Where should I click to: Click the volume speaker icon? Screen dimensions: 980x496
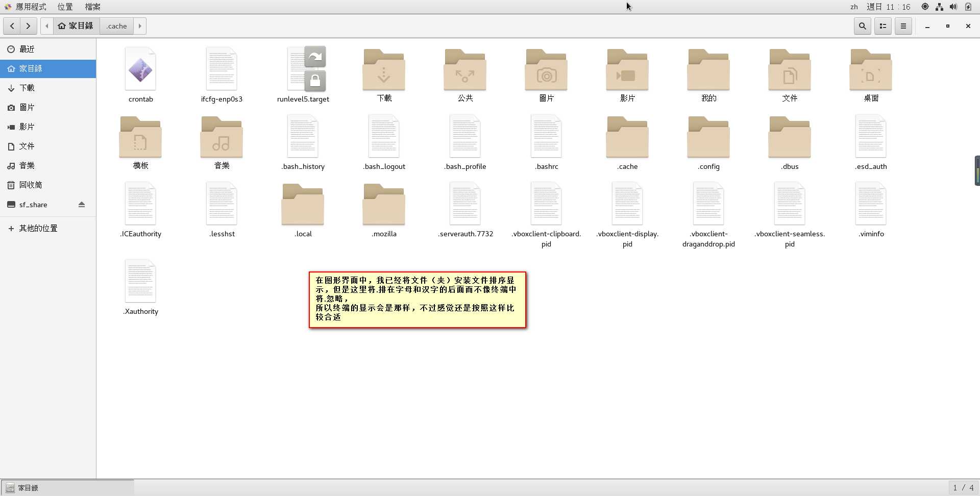[953, 7]
